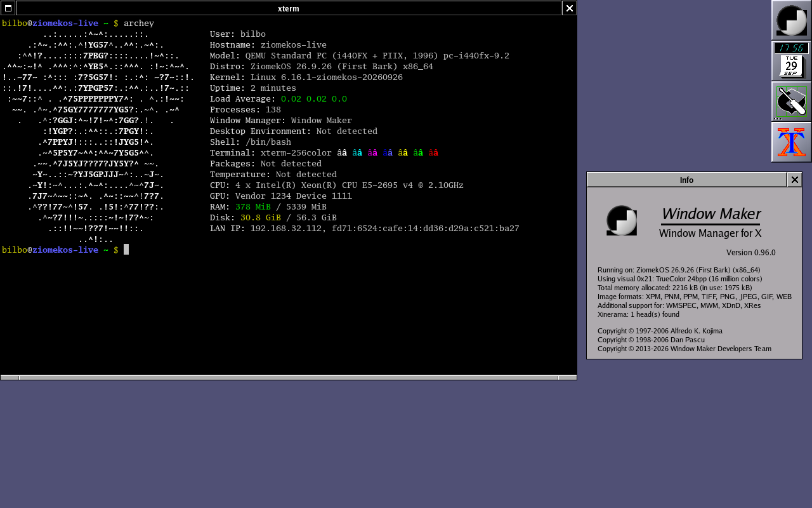Click the 'Window Manager for X' subtitle
Viewport: 812px width, 508px height.
(710, 234)
